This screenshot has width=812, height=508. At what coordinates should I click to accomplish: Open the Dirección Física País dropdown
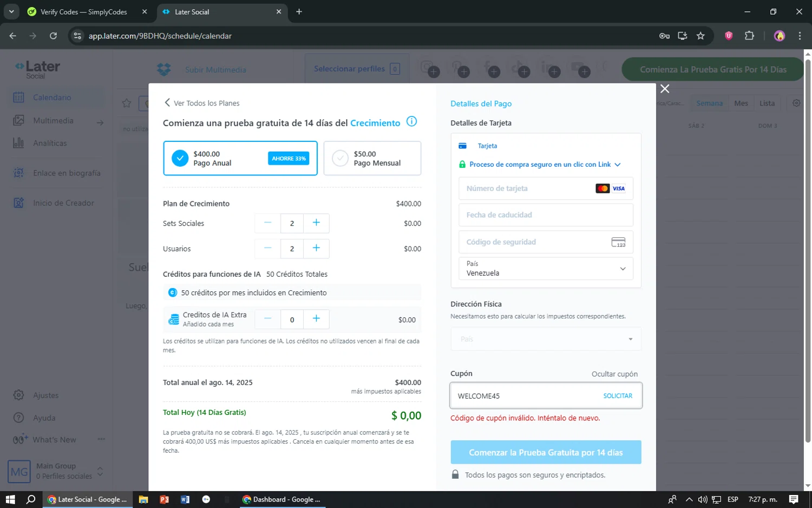pyautogui.click(x=546, y=339)
